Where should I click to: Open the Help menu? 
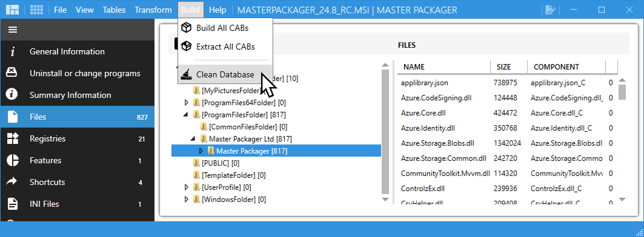[x=217, y=10]
